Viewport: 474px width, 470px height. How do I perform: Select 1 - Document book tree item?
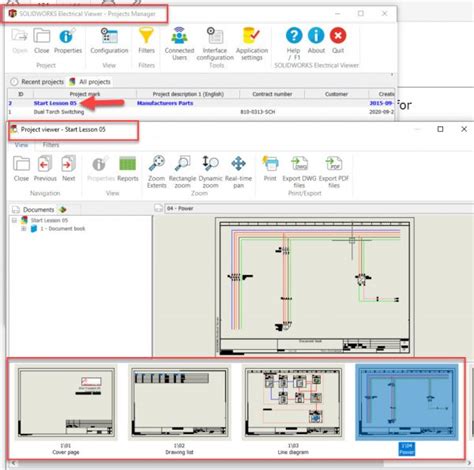pos(63,229)
